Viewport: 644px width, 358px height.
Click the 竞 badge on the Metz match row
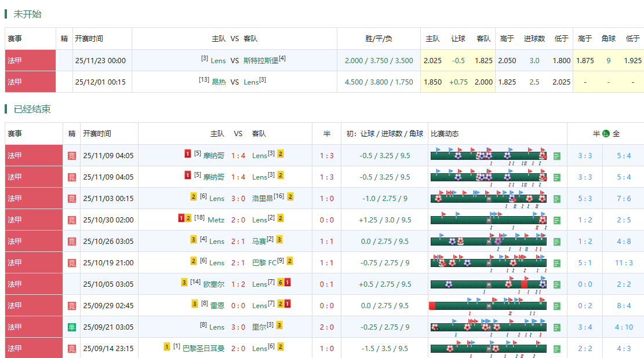[x=72, y=220]
